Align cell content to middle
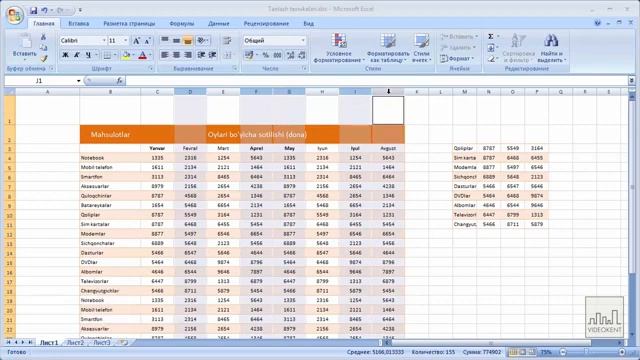 176,40
